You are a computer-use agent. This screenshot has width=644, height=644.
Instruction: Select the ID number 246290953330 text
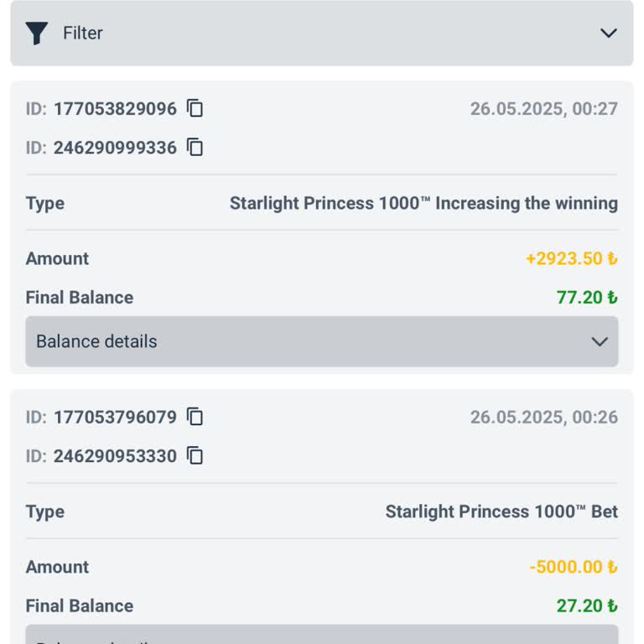coord(115,456)
